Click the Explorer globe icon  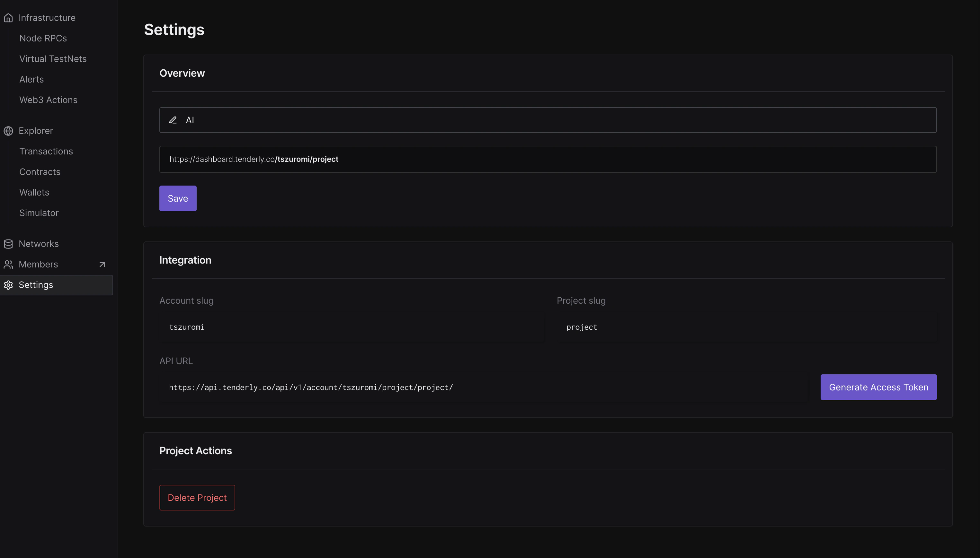coord(8,131)
